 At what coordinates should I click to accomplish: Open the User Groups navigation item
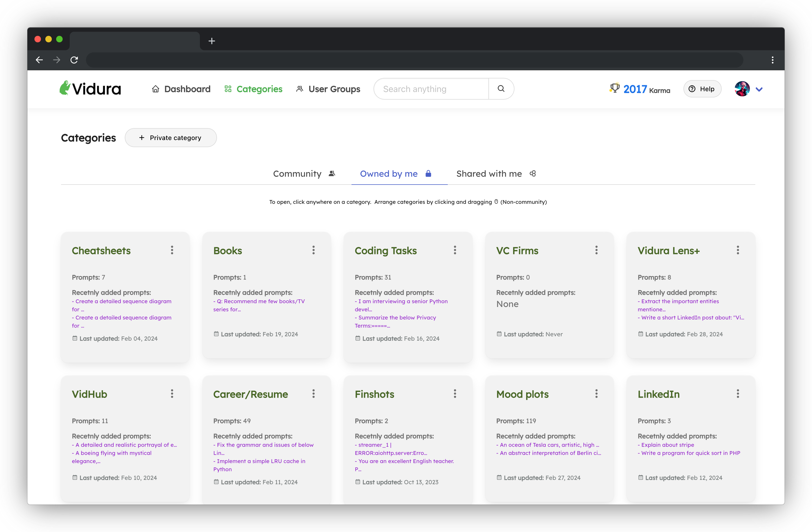328,89
